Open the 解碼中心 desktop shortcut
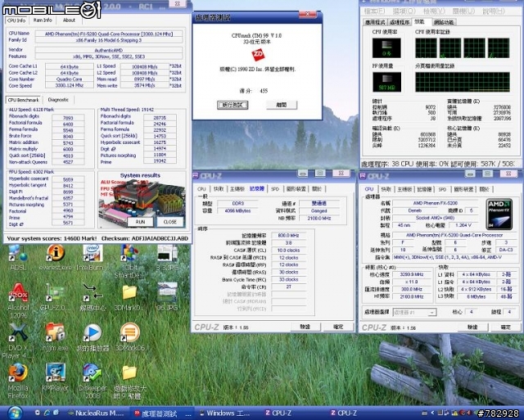524x420 pixels. 93,296
